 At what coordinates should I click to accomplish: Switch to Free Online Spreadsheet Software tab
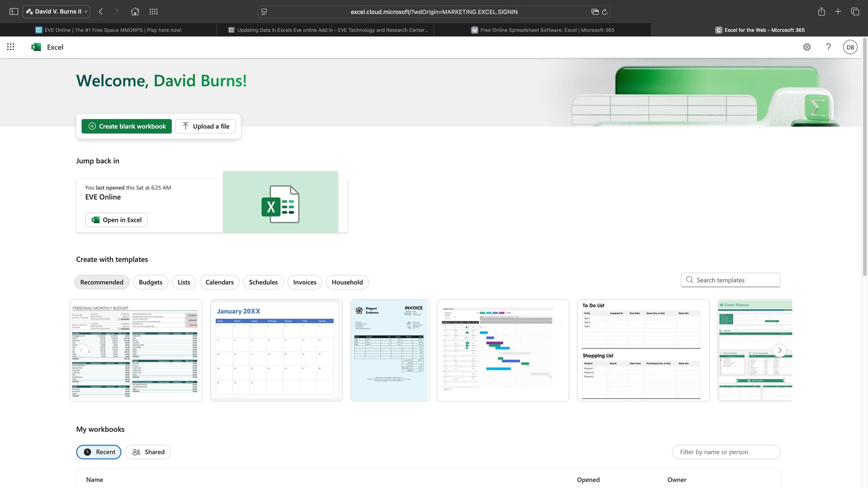[x=542, y=30]
